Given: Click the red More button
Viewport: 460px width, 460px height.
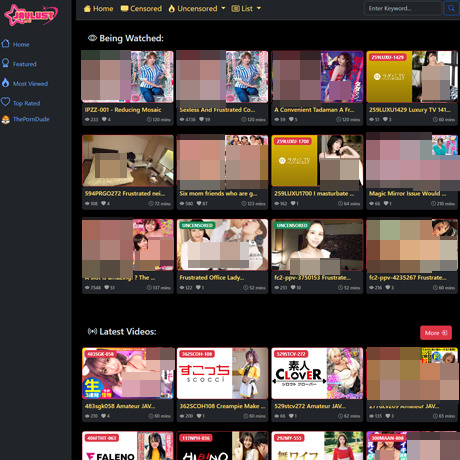Looking at the screenshot, I should 436,333.
